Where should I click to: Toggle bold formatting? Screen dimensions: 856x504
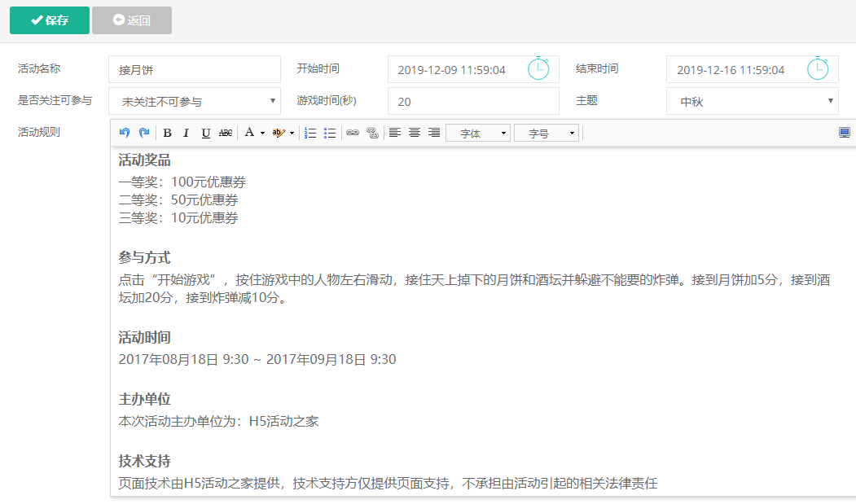[x=168, y=133]
